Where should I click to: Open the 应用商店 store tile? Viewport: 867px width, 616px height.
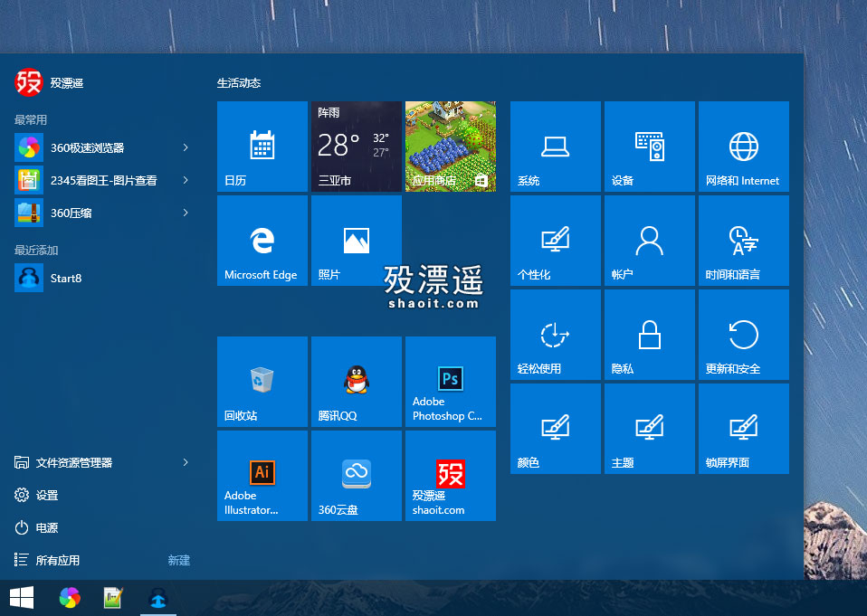click(x=451, y=147)
